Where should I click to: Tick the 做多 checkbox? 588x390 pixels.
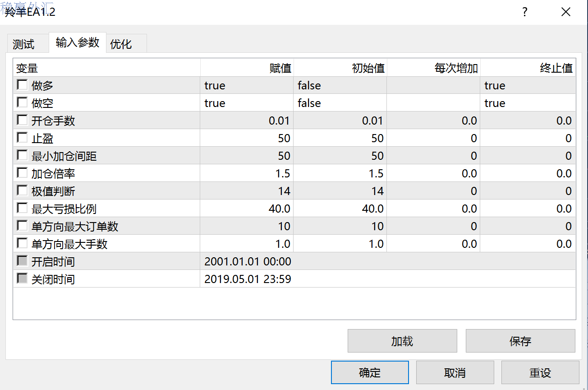pyautogui.click(x=22, y=85)
